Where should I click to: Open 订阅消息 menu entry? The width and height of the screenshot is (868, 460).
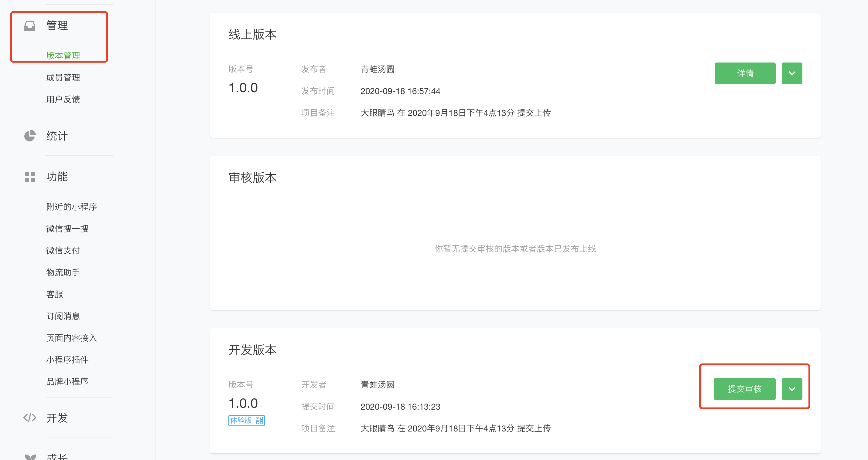[63, 316]
